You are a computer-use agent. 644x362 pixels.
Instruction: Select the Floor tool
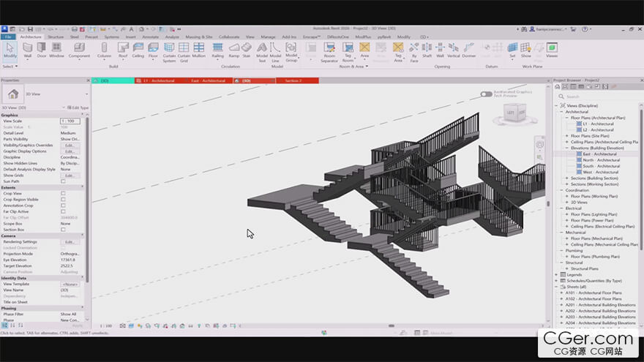[x=153, y=50]
